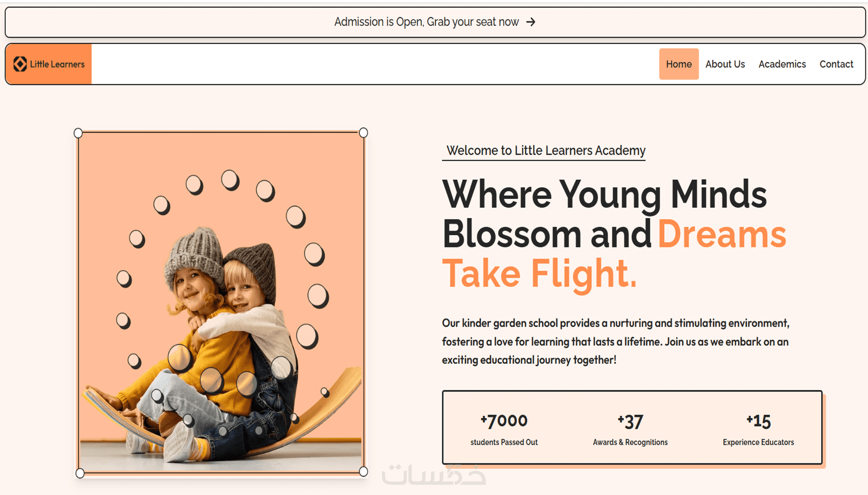Click the bottom-left corner circle of the photo frame
Screen dimensions: 868x495
pos(80,473)
